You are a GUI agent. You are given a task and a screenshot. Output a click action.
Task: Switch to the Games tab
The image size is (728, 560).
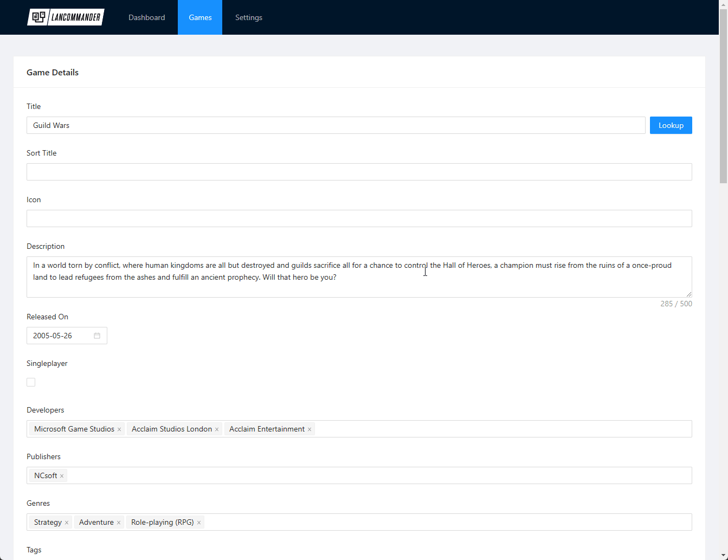[200, 17]
